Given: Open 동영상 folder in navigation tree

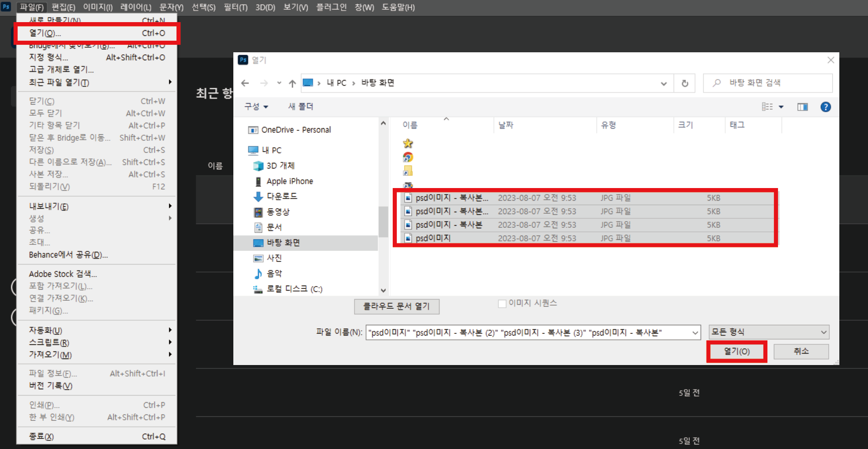Looking at the screenshot, I should point(272,212).
